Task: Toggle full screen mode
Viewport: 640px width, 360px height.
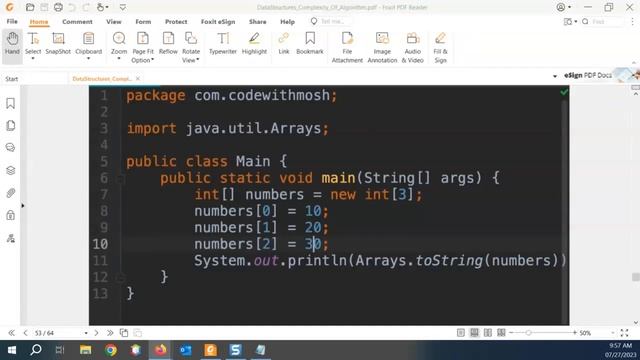Action: pos(624,333)
